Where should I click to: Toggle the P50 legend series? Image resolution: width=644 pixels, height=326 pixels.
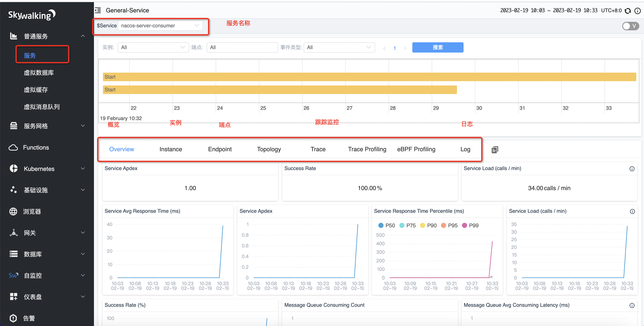pos(386,225)
